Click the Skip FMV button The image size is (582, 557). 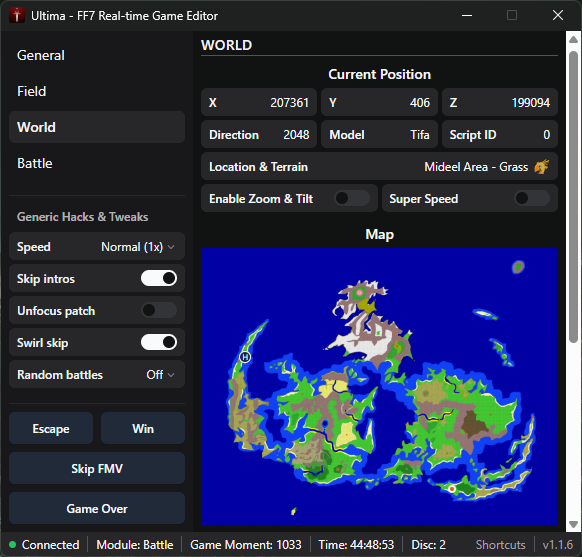[97, 468]
